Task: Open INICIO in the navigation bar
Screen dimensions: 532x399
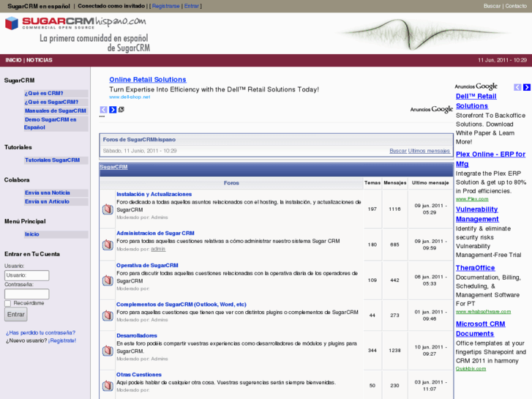Action: coord(13,60)
